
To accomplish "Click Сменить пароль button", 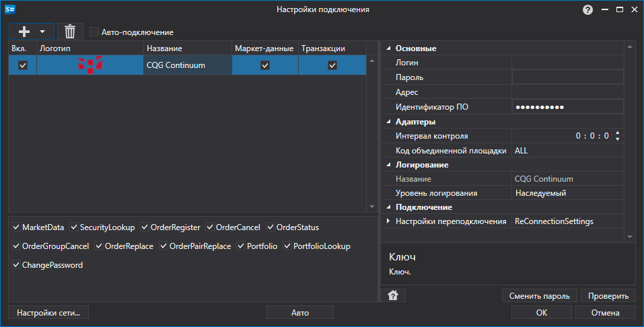I will 539,296.
